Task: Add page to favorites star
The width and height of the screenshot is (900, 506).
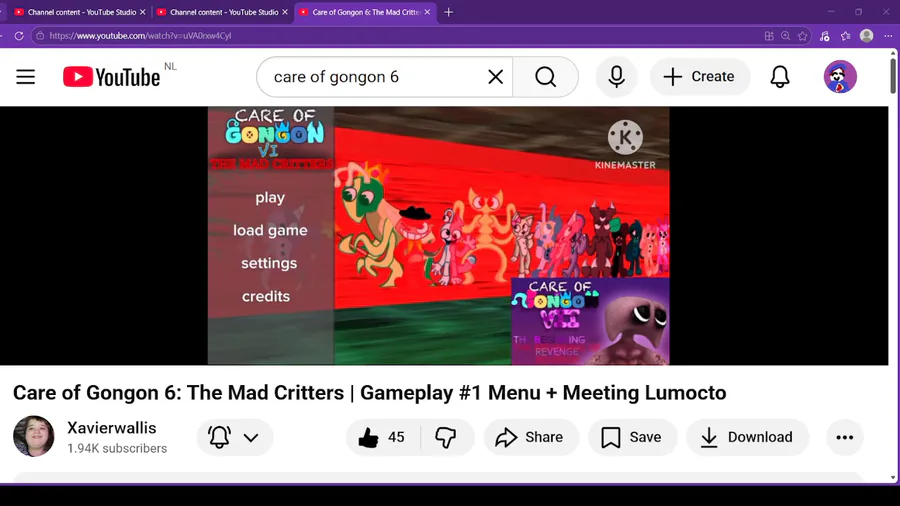Action: coord(802,36)
